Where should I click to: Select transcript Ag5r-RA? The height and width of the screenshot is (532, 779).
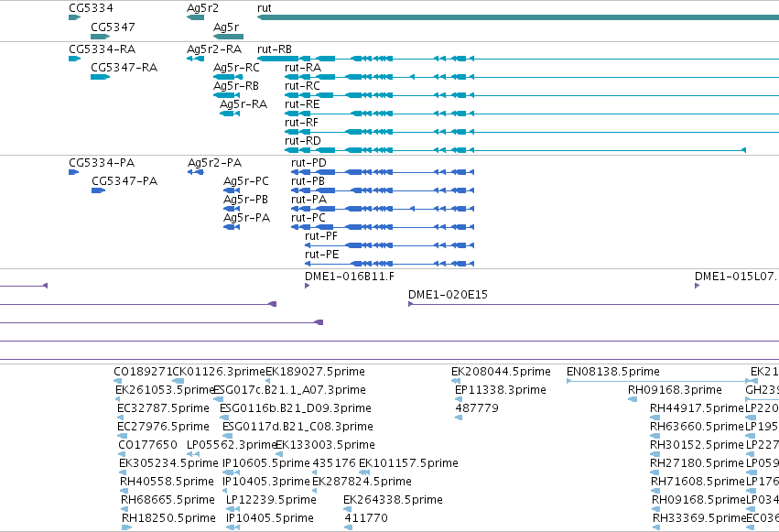(243, 104)
